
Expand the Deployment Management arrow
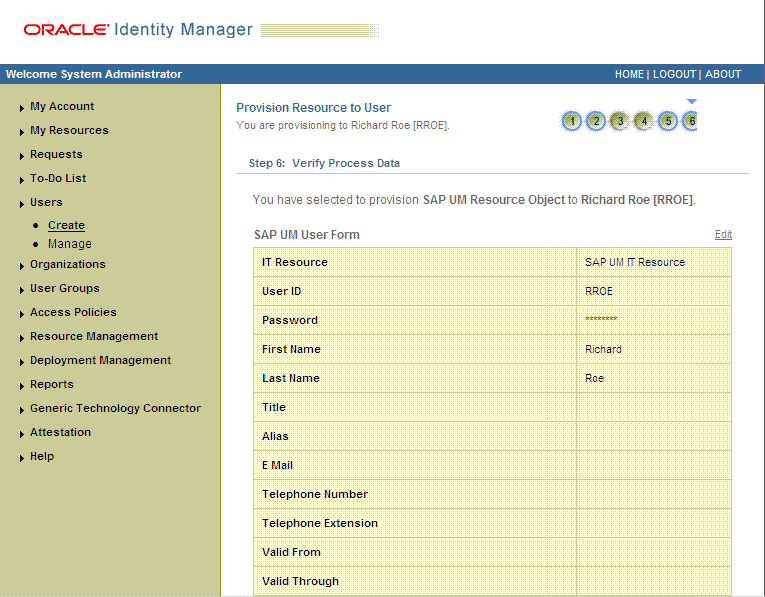click(22, 362)
